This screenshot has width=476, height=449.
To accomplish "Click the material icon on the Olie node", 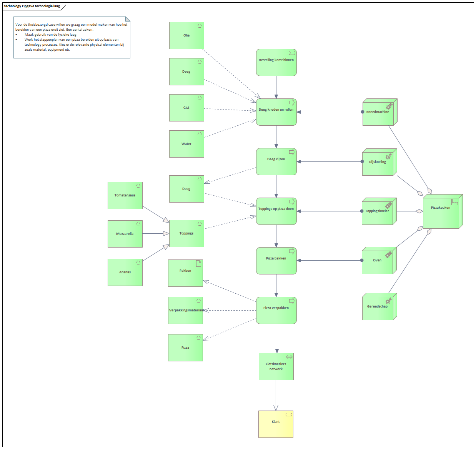I will (200, 25).
